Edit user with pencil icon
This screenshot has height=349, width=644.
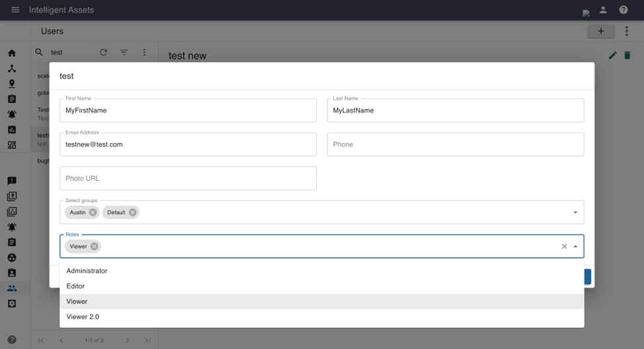[x=612, y=56]
